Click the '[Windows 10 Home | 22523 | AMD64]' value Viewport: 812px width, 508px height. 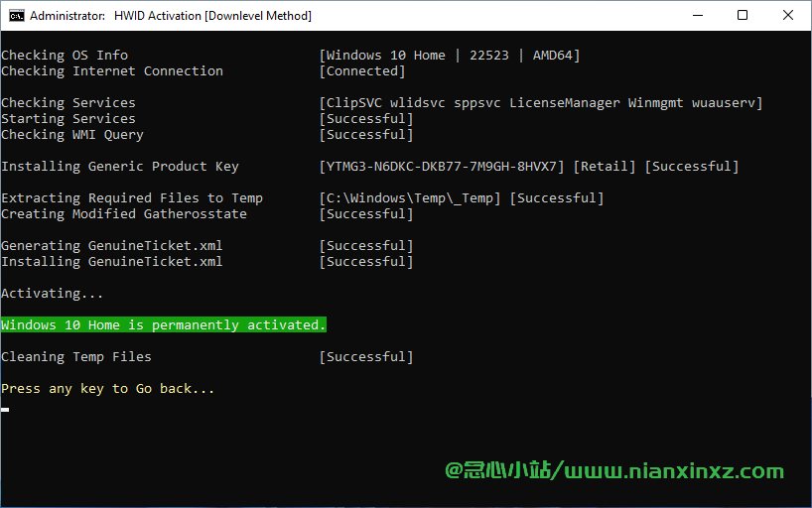pyautogui.click(x=450, y=55)
